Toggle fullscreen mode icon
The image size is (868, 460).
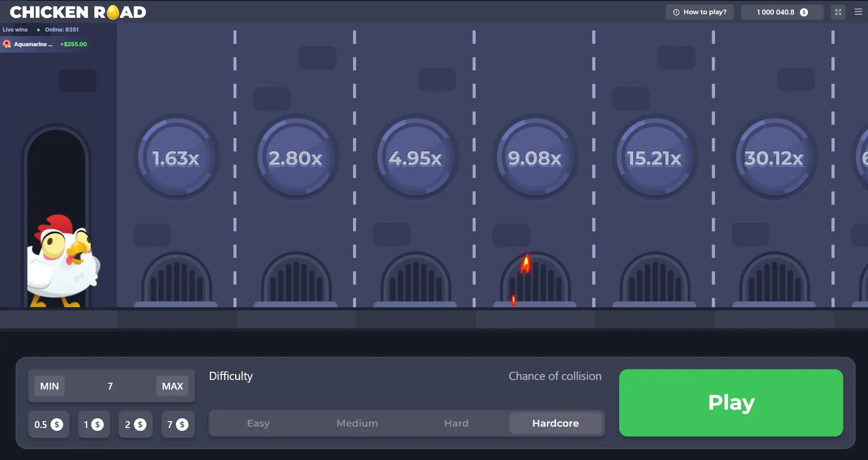coord(838,12)
